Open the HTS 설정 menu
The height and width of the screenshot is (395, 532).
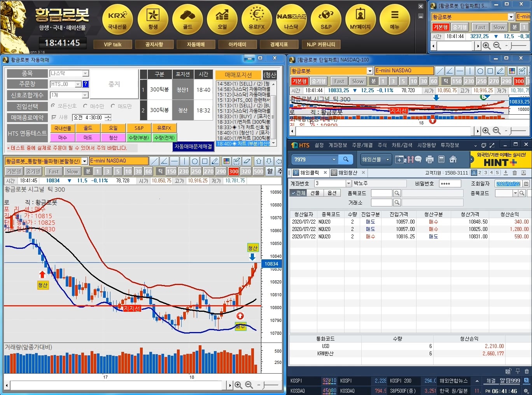click(319, 145)
